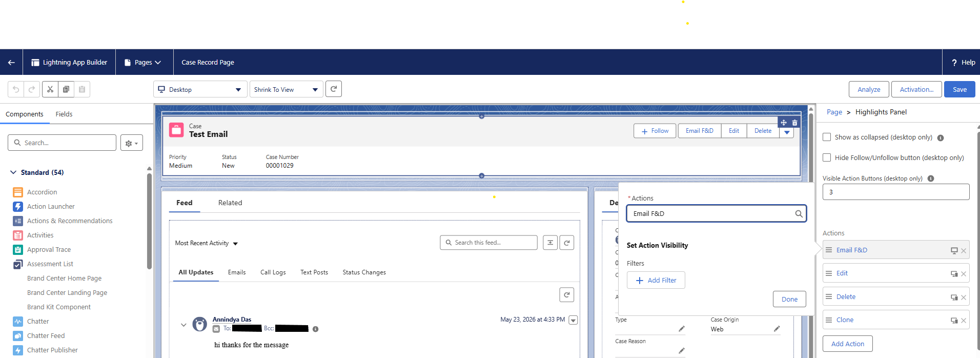Open component search settings gear

point(132,143)
